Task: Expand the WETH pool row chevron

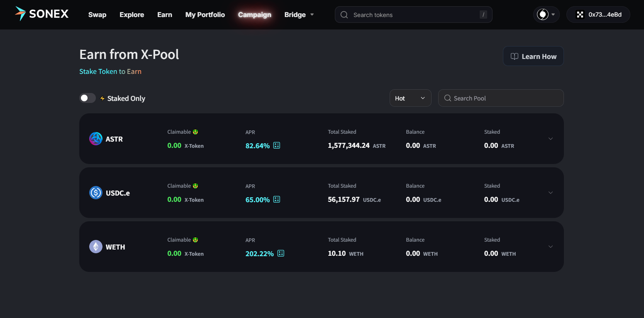Action: 551,247
